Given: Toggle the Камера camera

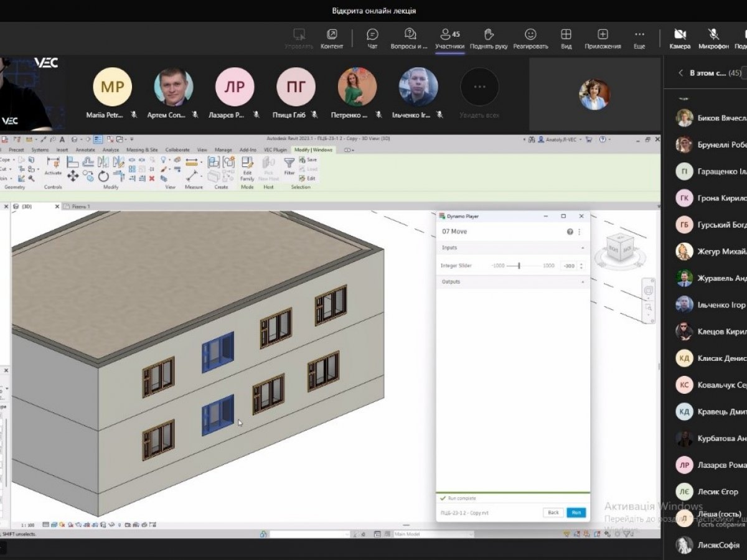Looking at the screenshot, I should (680, 38).
